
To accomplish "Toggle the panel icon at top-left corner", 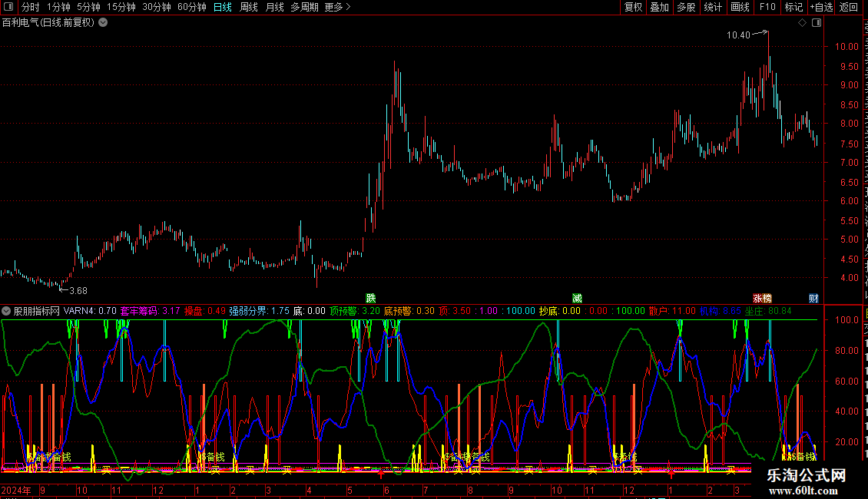I will click(8, 7).
